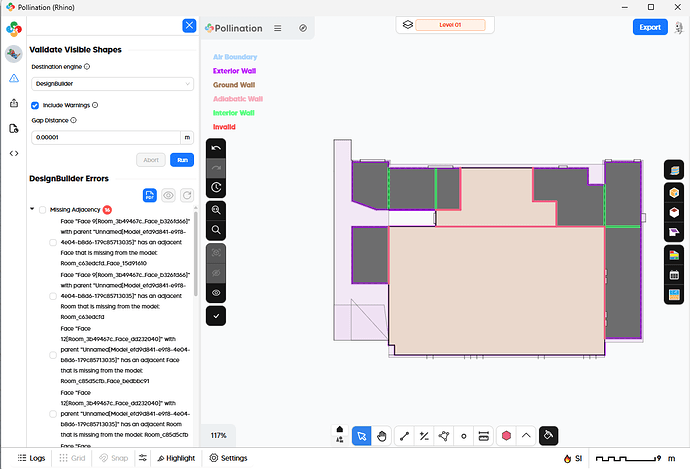Open the orange cube room properties tool
Screen dimensions: 690x469
[674, 193]
